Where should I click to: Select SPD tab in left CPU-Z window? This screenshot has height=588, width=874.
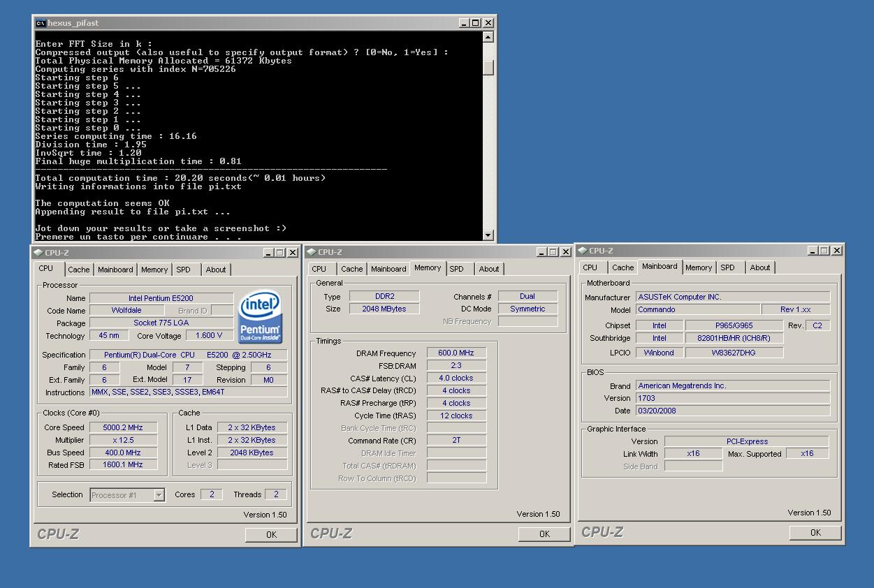coord(183,270)
